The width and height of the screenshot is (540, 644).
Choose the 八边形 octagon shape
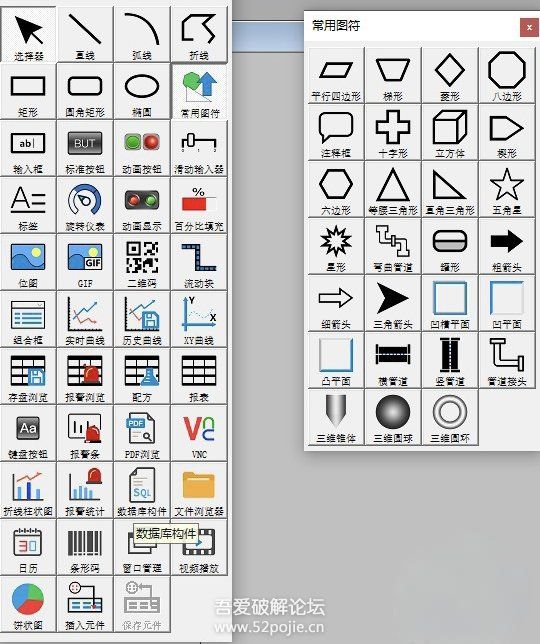pyautogui.click(x=507, y=75)
